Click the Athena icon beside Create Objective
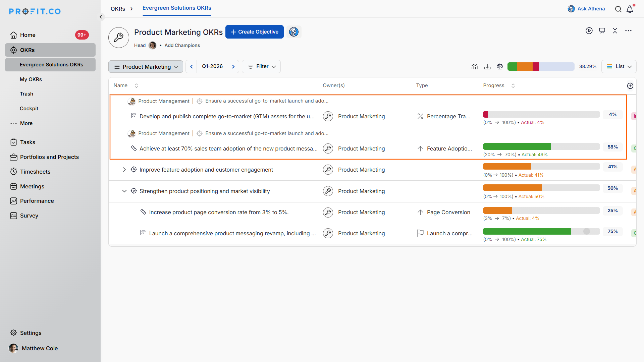The height and width of the screenshot is (362, 644). [294, 32]
